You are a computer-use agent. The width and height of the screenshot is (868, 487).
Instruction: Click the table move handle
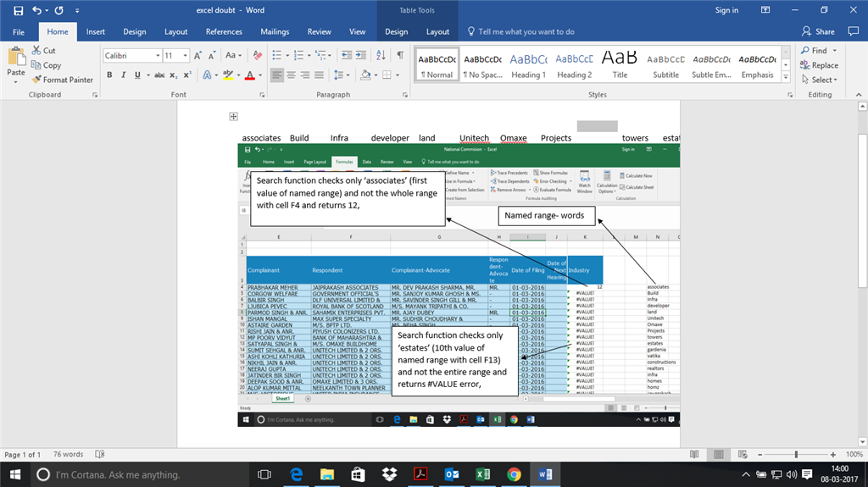(234, 116)
